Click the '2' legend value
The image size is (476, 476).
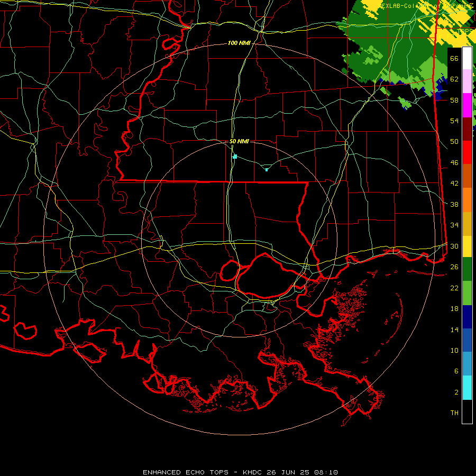pyautogui.click(x=456, y=392)
